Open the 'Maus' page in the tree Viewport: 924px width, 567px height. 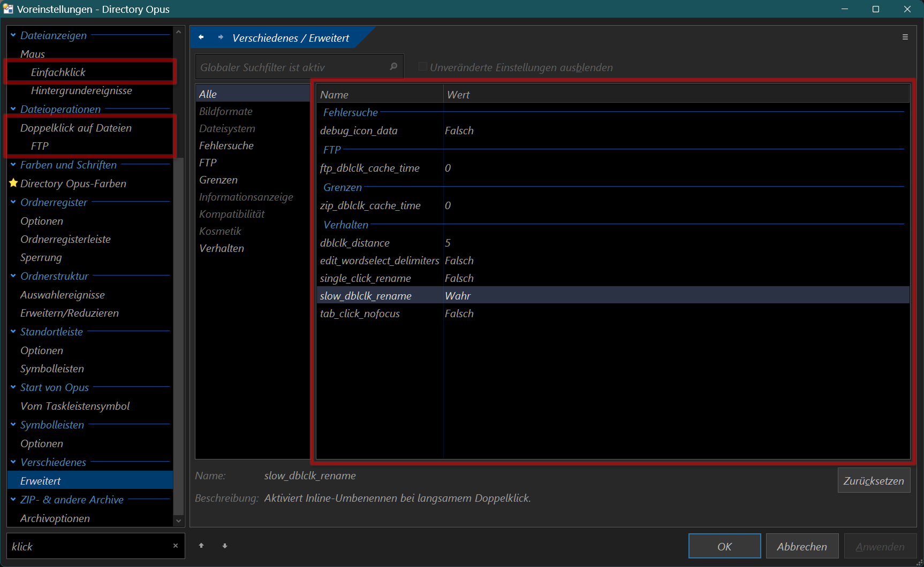click(x=90, y=54)
